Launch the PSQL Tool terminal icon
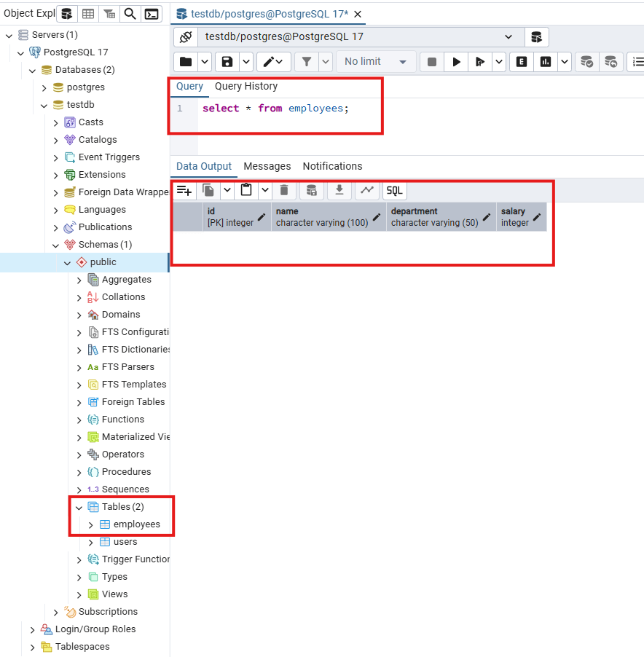644x657 pixels. [152, 14]
